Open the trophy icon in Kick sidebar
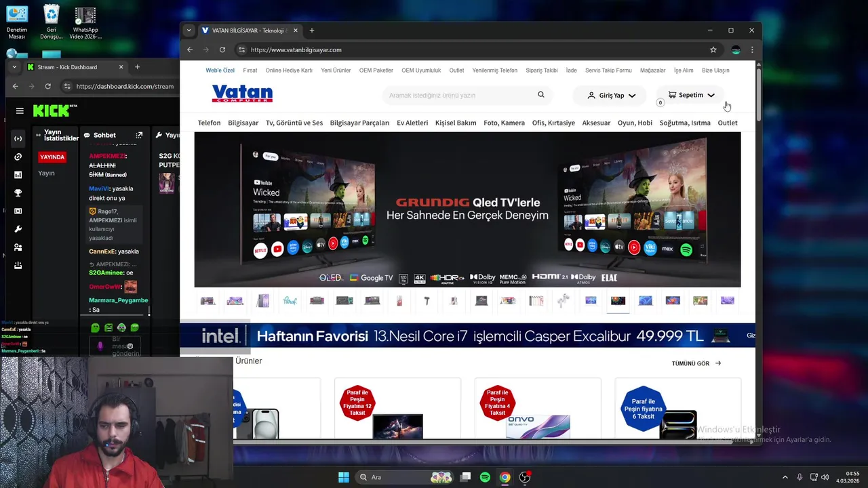Image resolution: width=868 pixels, height=488 pixels. (x=18, y=193)
